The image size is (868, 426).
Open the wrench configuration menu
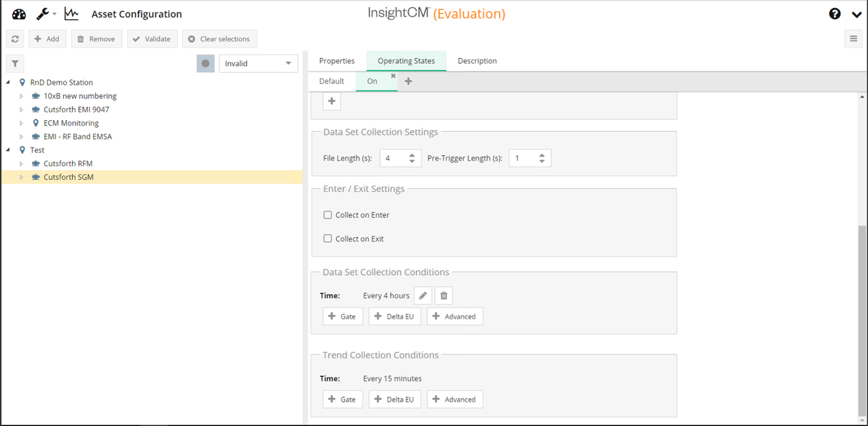46,14
